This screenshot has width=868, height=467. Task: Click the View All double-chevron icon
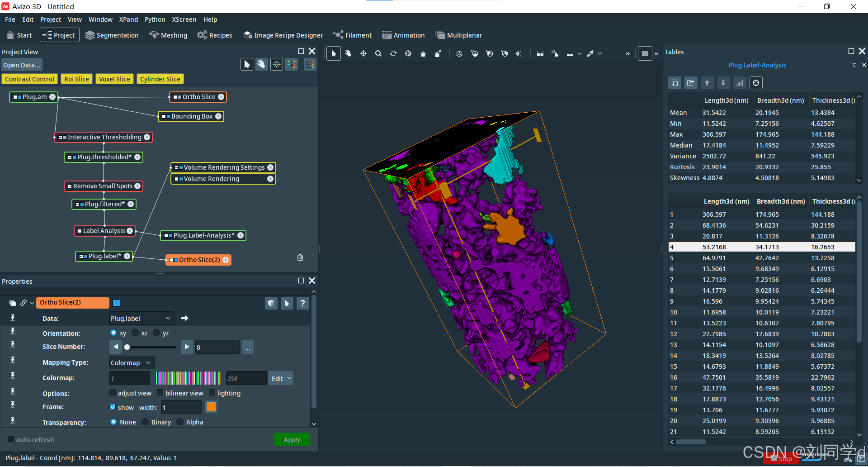[519, 53]
